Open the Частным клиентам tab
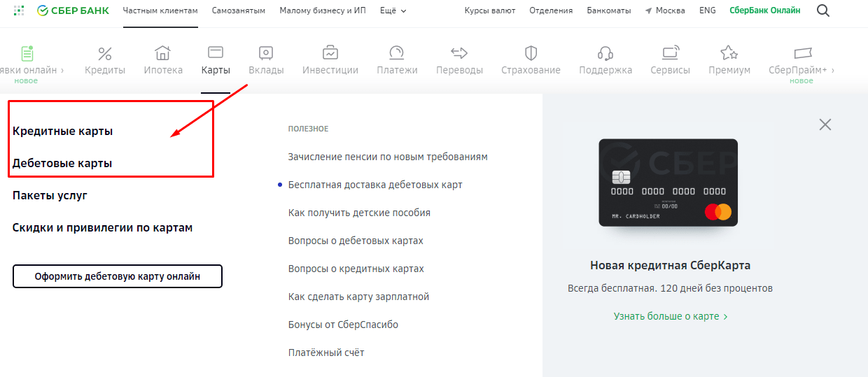 tap(160, 10)
